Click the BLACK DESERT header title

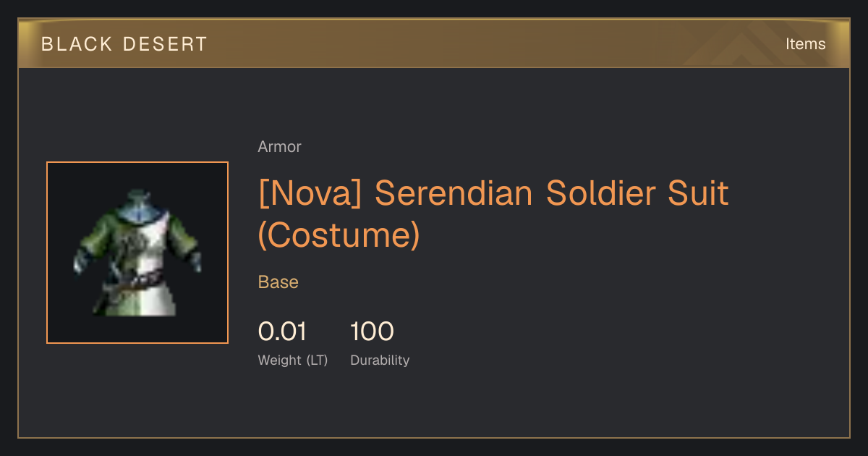pos(124,44)
